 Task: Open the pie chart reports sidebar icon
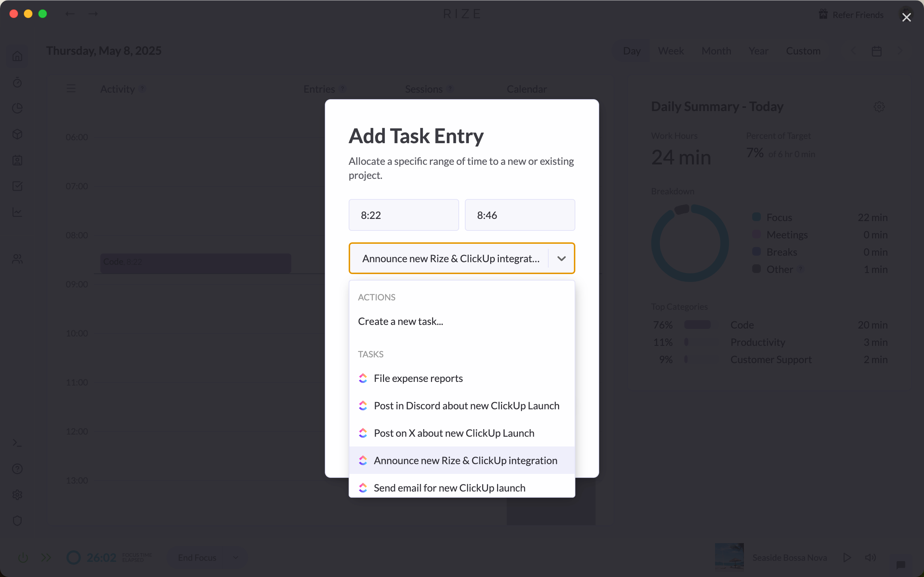17,109
